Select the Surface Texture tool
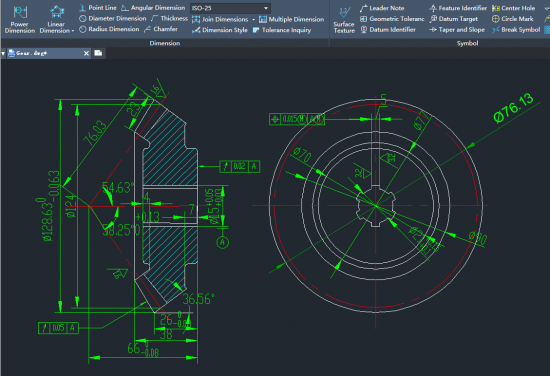This screenshot has width=550, height=376. [x=344, y=20]
